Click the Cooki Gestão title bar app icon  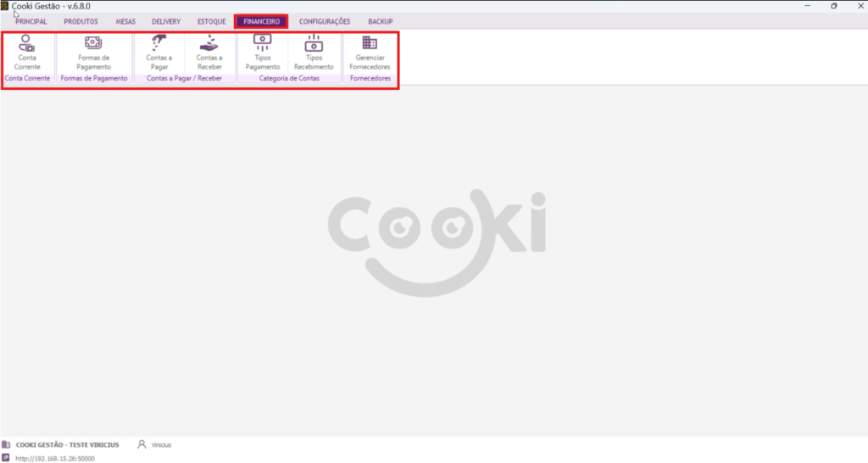[5, 6]
